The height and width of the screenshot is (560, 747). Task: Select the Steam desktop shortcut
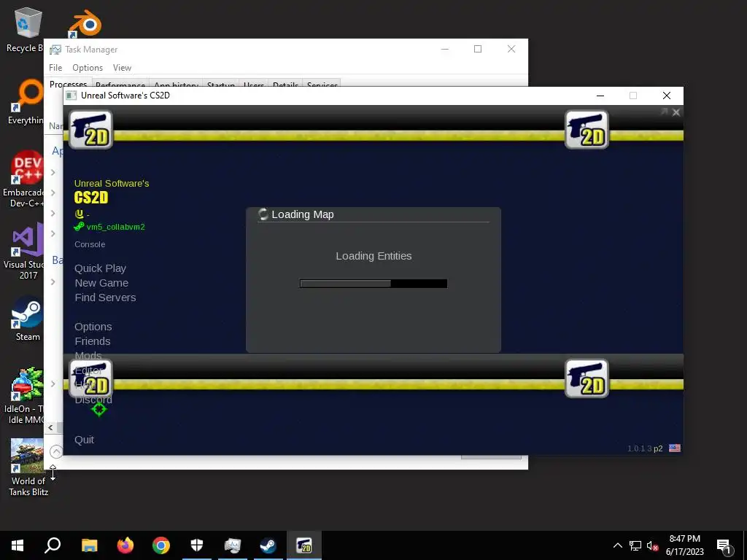coord(27,319)
